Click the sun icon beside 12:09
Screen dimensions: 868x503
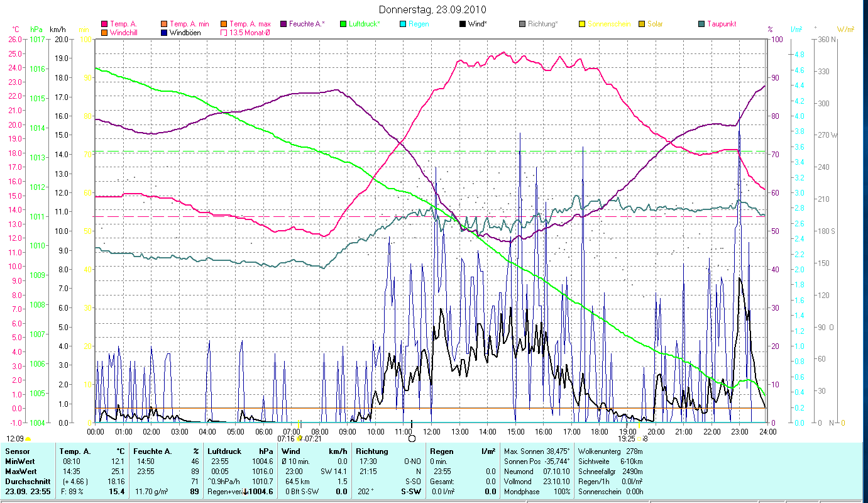click(28, 438)
